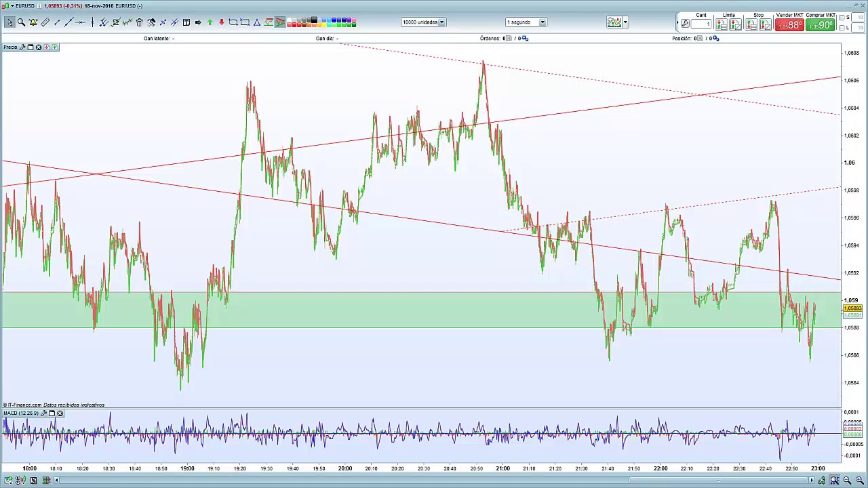868x488 pixels.
Task: Click the Gan día label
Action: pos(325,39)
